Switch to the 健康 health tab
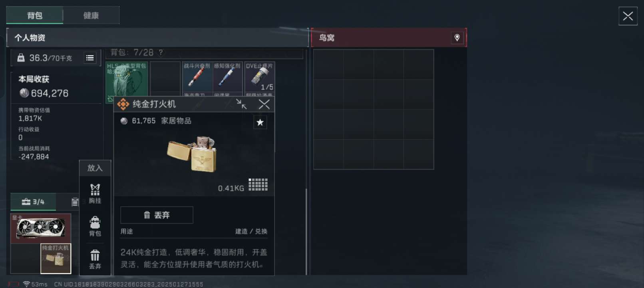644x288 pixels. click(91, 15)
